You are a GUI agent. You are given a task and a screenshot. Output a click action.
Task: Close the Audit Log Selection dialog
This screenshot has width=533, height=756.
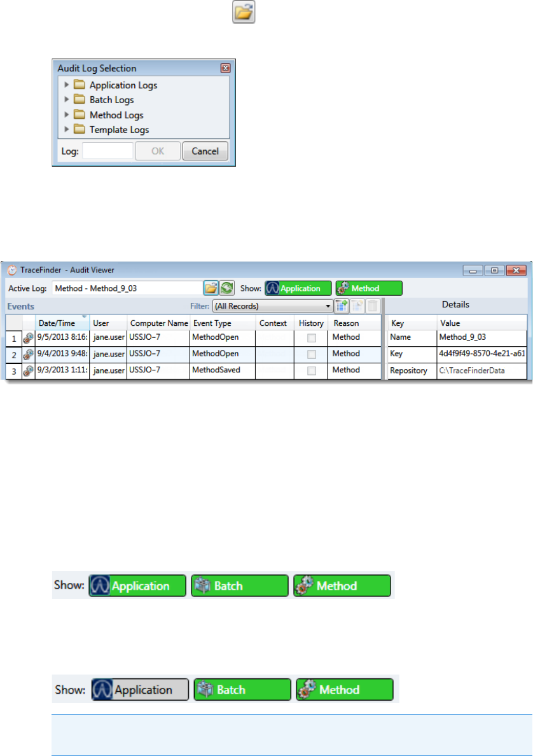click(225, 68)
